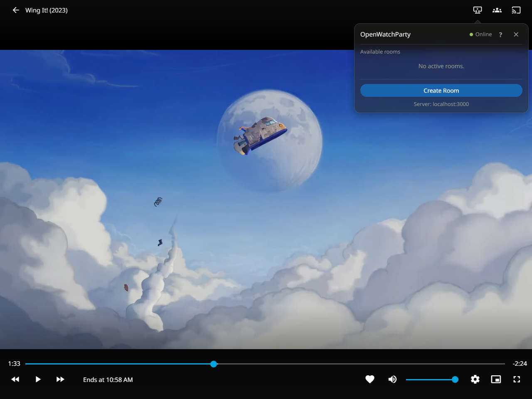Click the OpenWatchParty panel title

[385, 34]
